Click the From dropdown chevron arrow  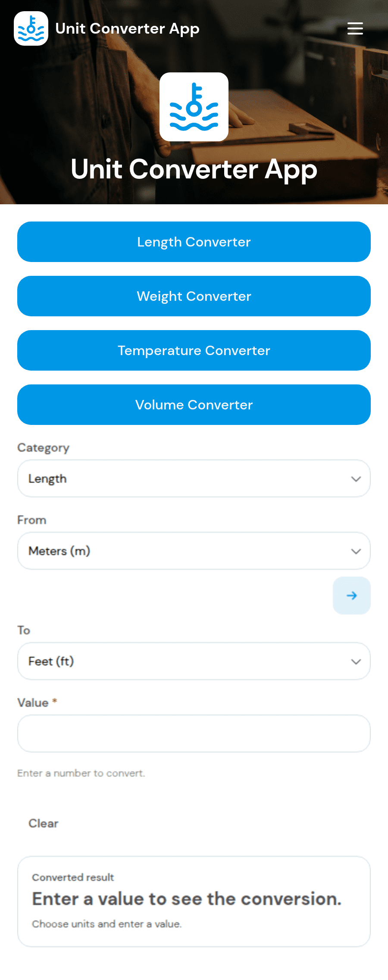pyautogui.click(x=356, y=551)
